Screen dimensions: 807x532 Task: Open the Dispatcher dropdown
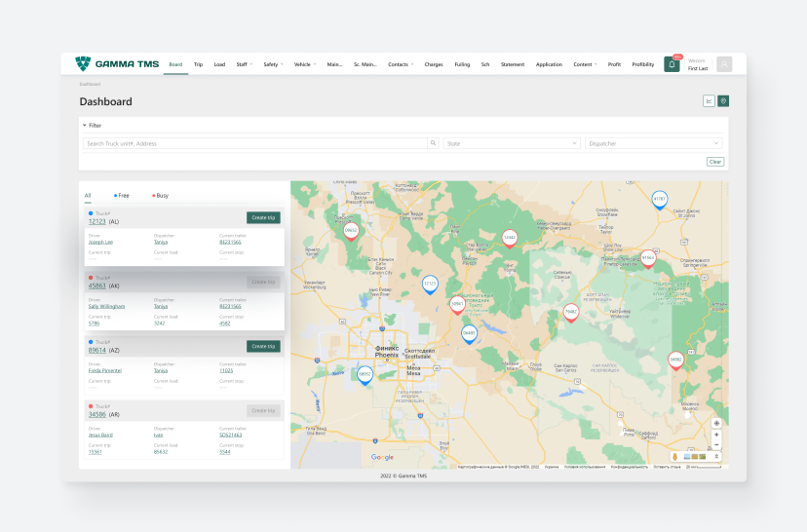[x=654, y=143]
